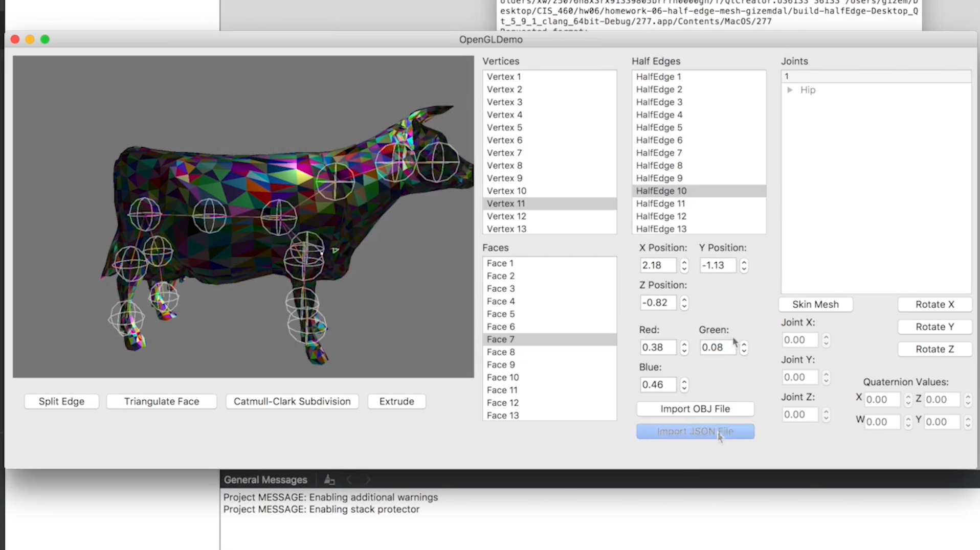Screen dimensions: 980x550
Task: Open General Messages pane in Qt Creator
Action: pyautogui.click(x=265, y=480)
